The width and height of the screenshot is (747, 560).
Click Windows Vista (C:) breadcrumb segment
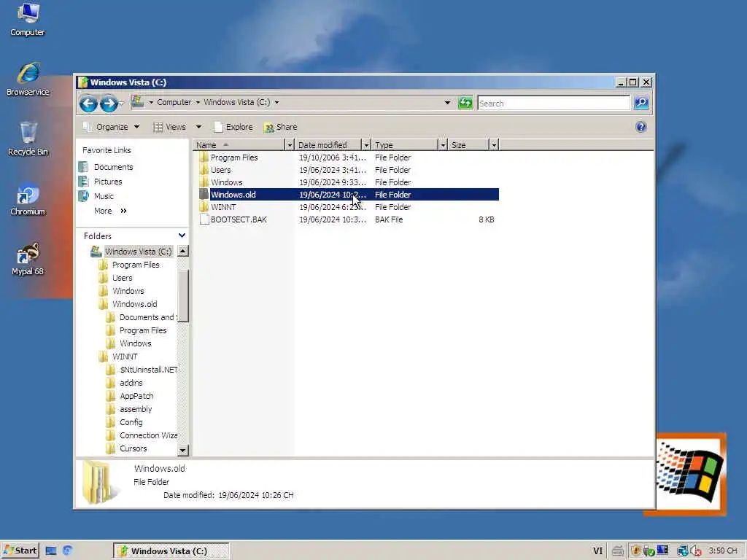tap(237, 102)
